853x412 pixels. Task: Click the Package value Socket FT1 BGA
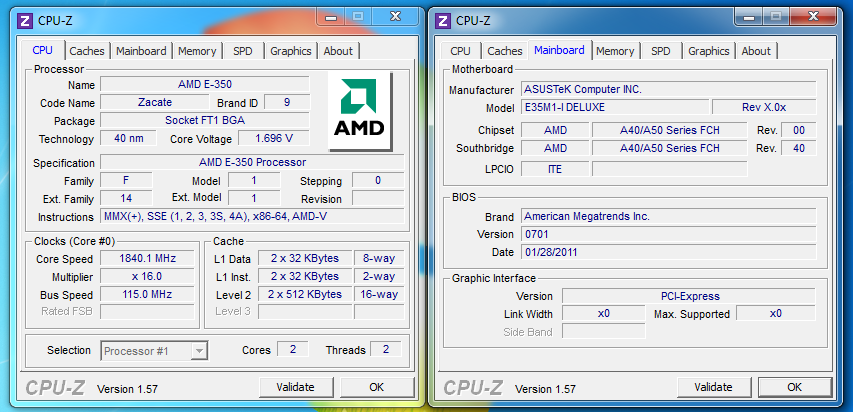click(x=205, y=120)
